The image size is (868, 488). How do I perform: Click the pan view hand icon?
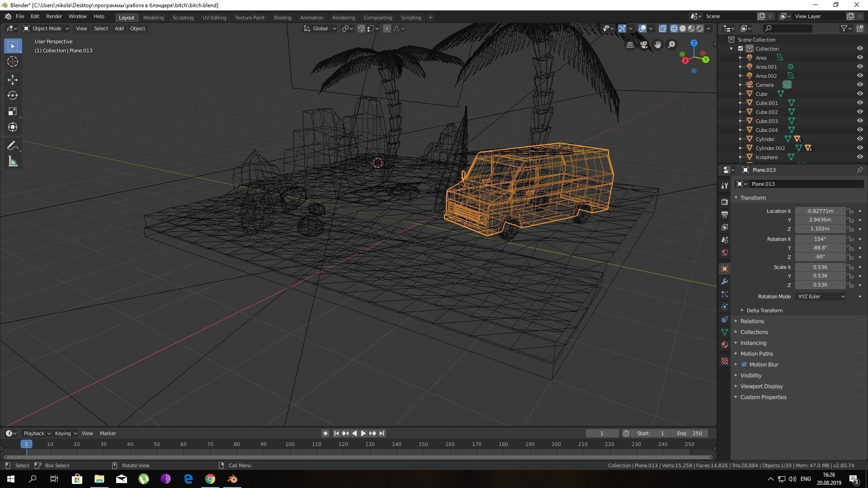(658, 45)
